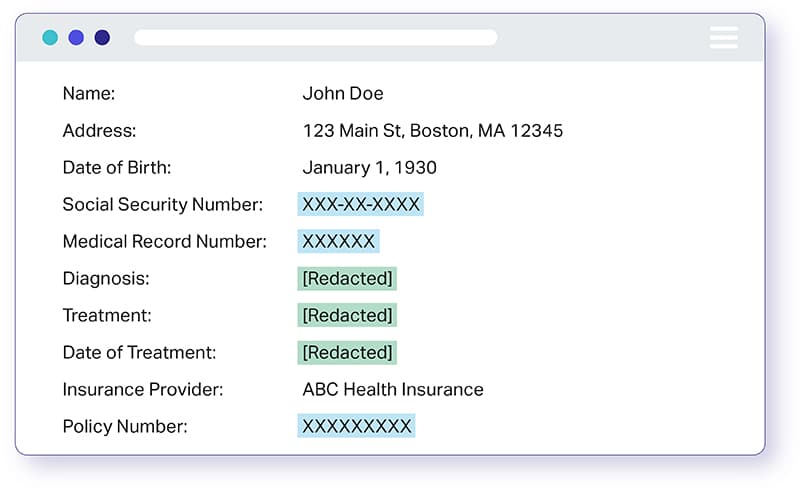This screenshot has width=800, height=500.
Task: Click the white address bar field
Action: click(x=315, y=38)
